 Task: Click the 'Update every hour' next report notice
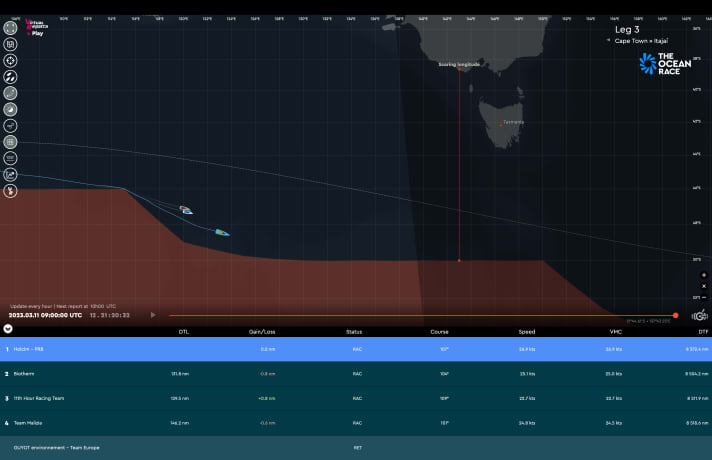tap(63, 306)
